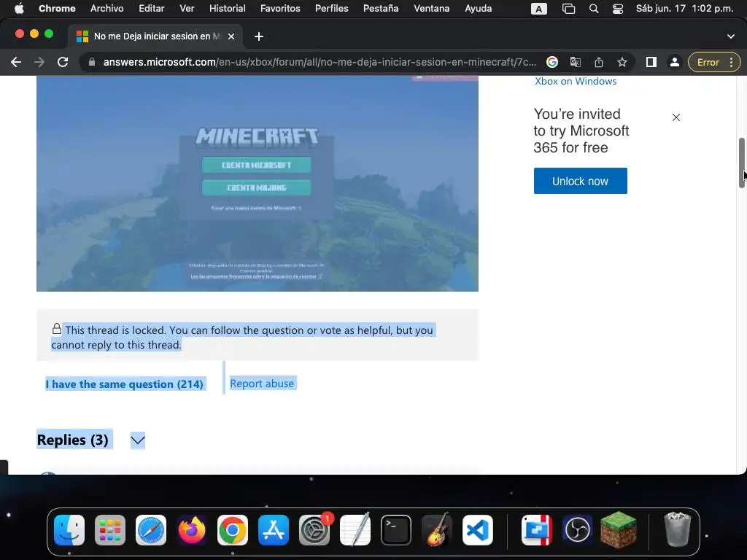
Task: Click 'I have the same question (214)'
Action: tap(124, 384)
